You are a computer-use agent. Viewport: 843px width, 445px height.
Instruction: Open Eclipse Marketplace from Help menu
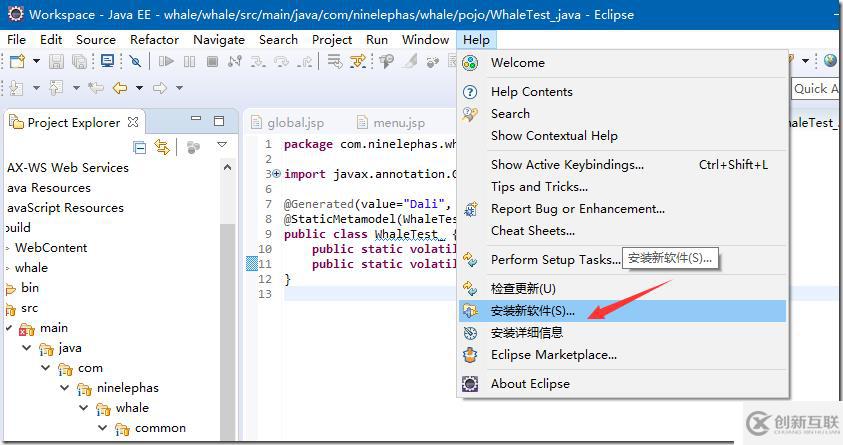point(623,355)
